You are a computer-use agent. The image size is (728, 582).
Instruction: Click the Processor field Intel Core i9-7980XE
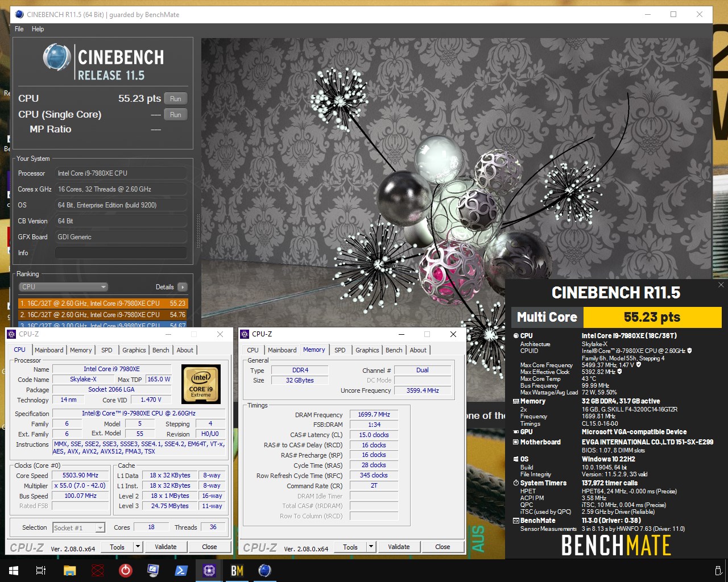point(121,173)
